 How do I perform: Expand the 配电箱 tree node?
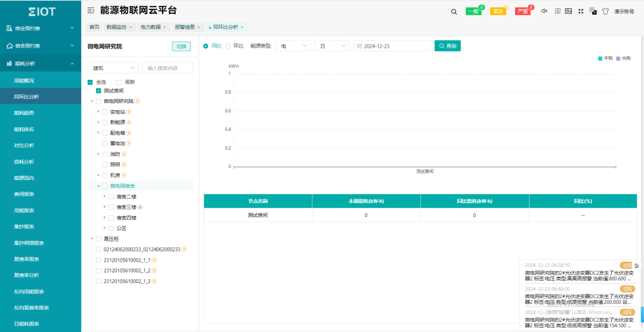(x=98, y=133)
